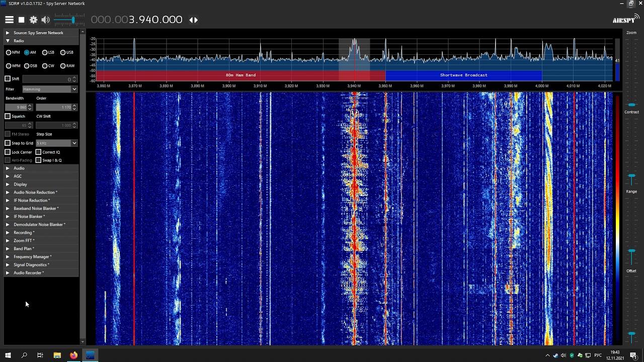This screenshot has width=644, height=362.
Task: Enable Lock Carrier checkbox
Action: tap(8, 152)
